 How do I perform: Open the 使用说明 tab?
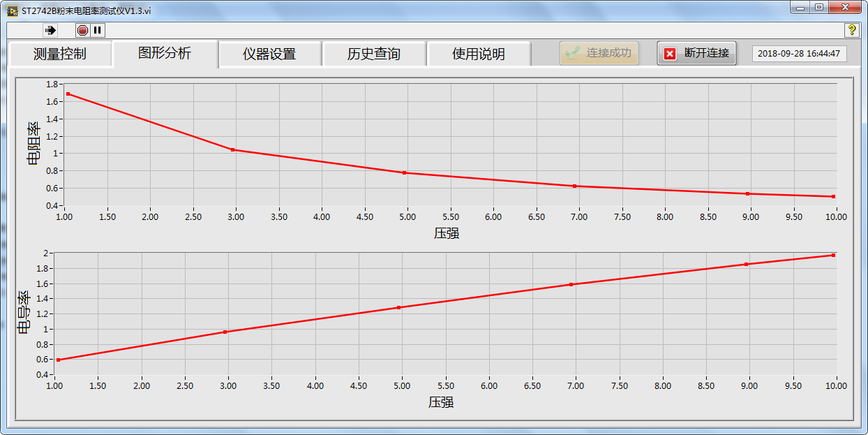479,54
